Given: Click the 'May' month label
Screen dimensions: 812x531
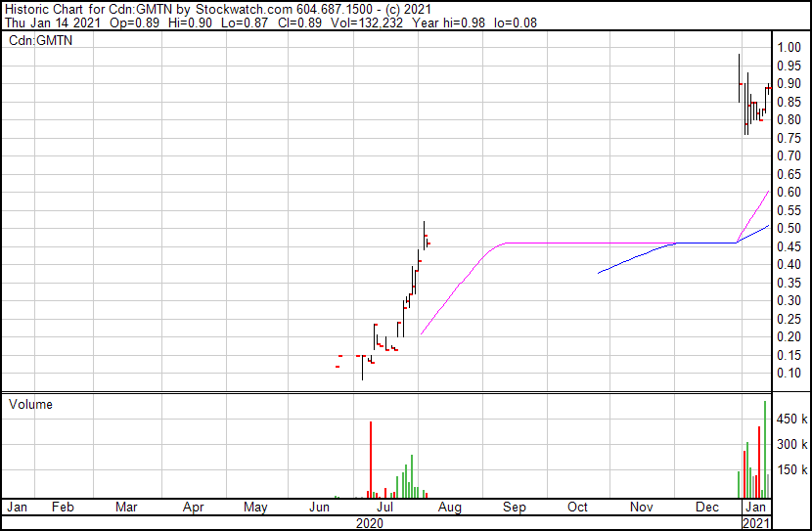Looking at the screenshot, I should point(255,508).
